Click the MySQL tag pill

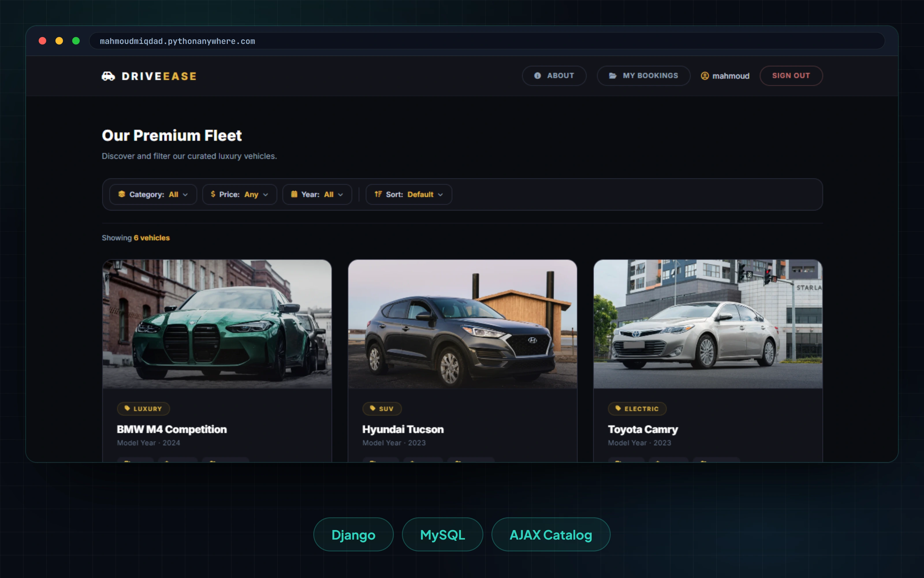(x=443, y=534)
